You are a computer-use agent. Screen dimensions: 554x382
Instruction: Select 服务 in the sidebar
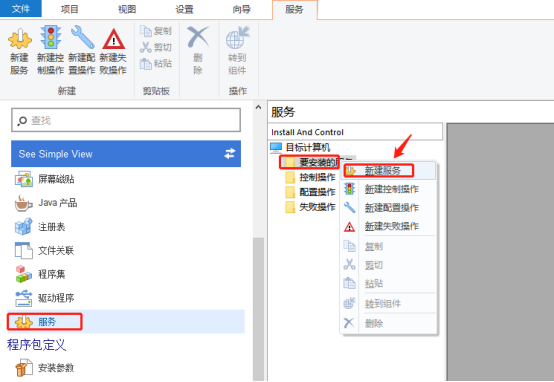pos(126,322)
